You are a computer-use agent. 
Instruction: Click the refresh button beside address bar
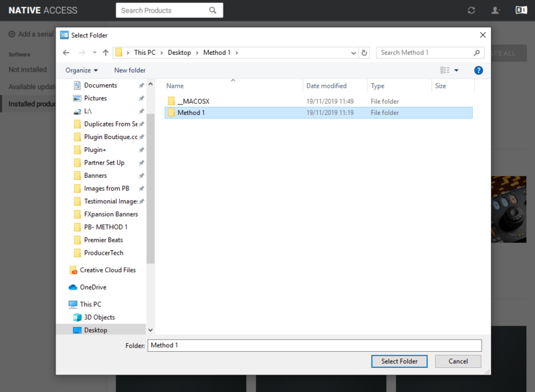click(364, 53)
